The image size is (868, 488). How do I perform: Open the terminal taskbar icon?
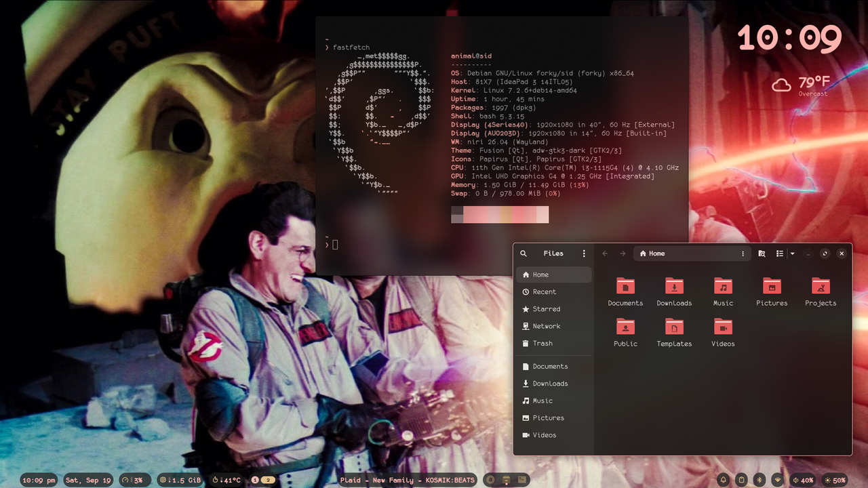(523, 480)
